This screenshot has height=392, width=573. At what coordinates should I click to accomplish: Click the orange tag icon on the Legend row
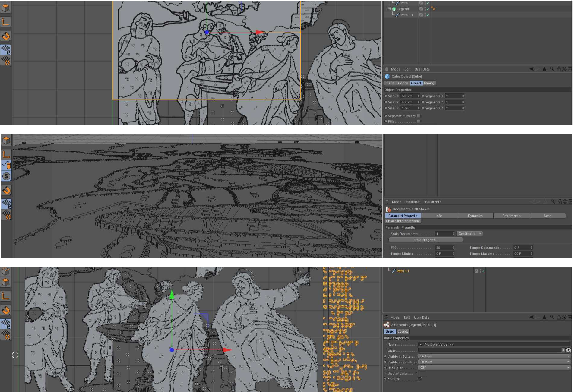click(433, 9)
